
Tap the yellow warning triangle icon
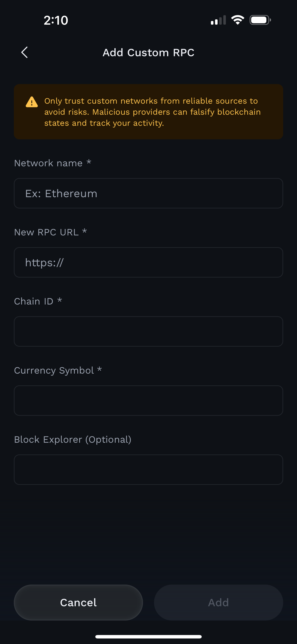click(32, 102)
